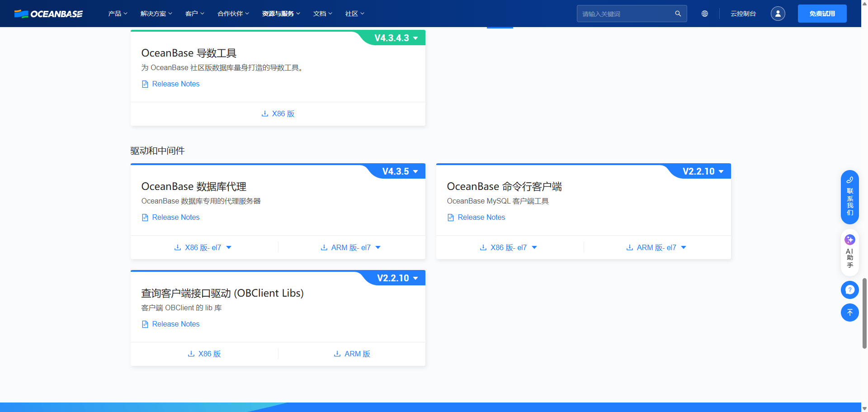The width and height of the screenshot is (868, 412).
Task: Open the user profile avatar icon
Action: 778,14
